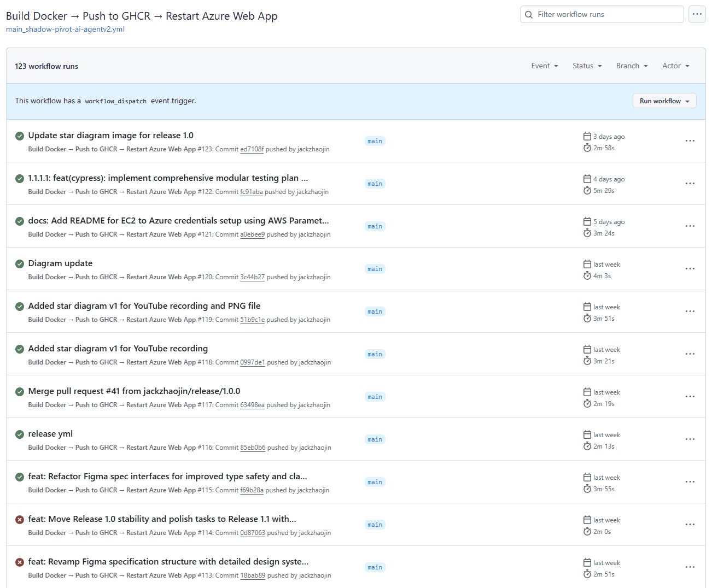Open options menu for failed run #114
712x588 pixels.
pyautogui.click(x=690, y=525)
